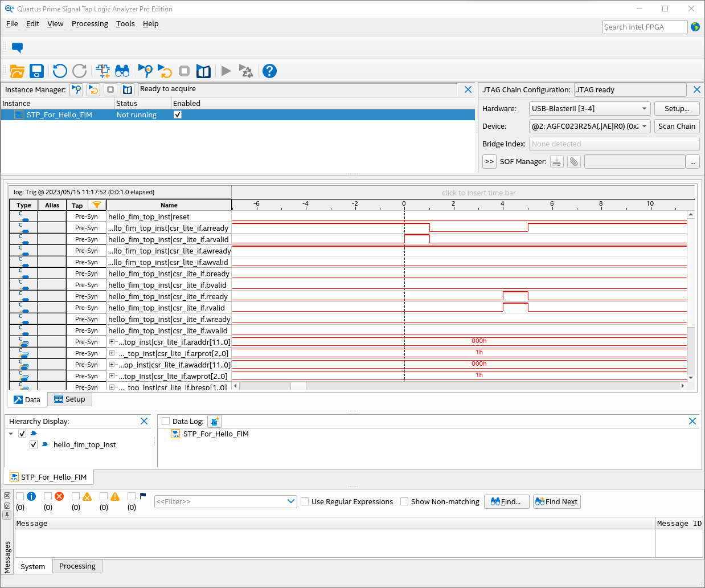Open the Hardware USB-BlasterII dropdown
Screen dimensions: 705x588
point(589,109)
